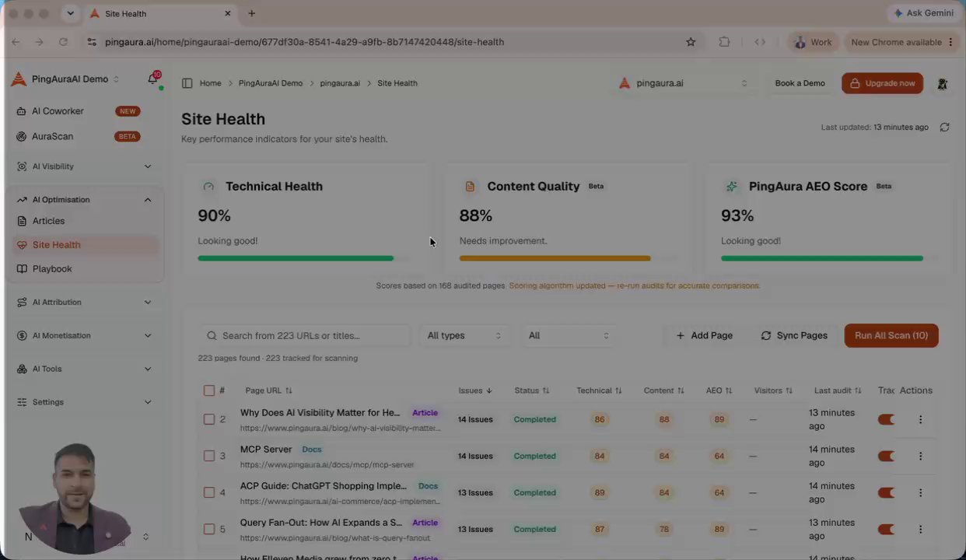This screenshot has width=966, height=560.
Task: Select all rows with header checkbox
Action: click(x=209, y=390)
